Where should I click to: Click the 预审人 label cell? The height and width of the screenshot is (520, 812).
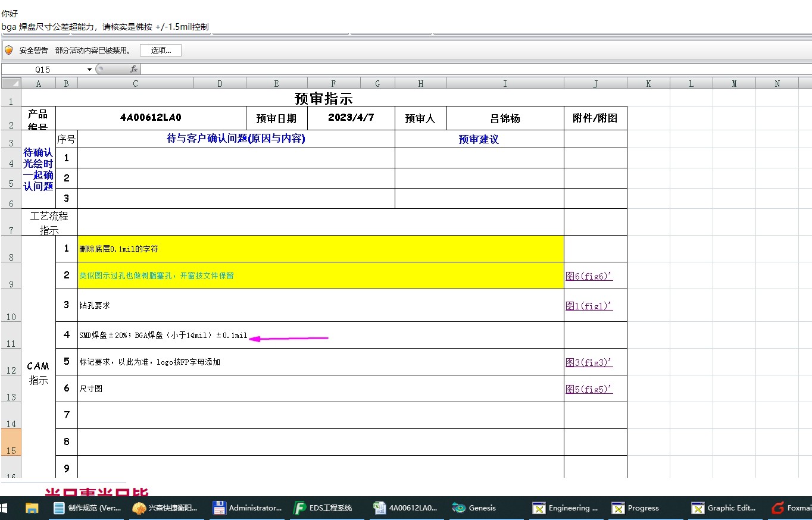pos(420,118)
